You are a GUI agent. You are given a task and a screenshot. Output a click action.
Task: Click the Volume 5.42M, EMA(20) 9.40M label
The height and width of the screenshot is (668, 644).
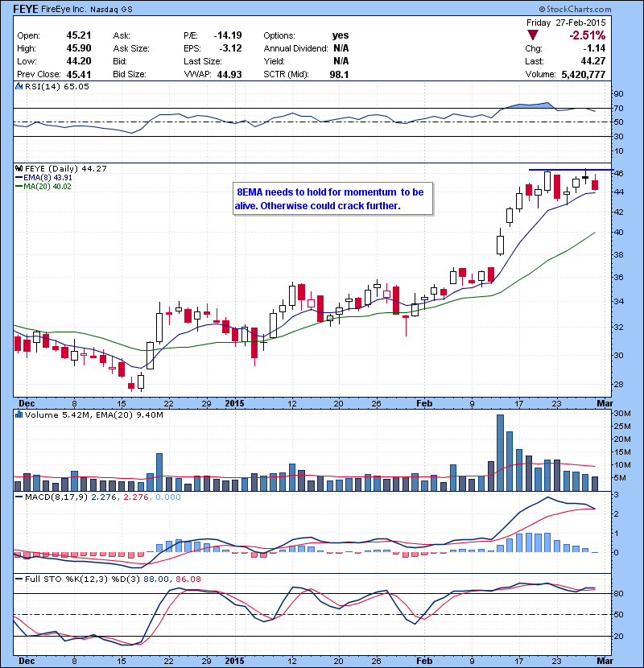pyautogui.click(x=93, y=414)
